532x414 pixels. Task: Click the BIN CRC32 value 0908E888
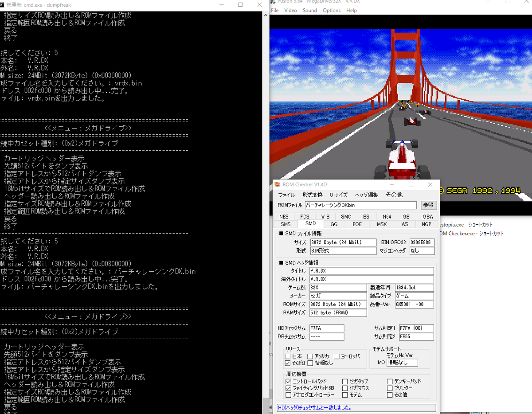(422, 242)
